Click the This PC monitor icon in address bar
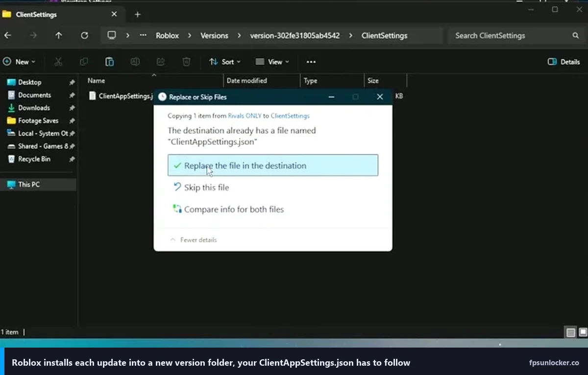The height and width of the screenshot is (375, 588). coord(112,35)
